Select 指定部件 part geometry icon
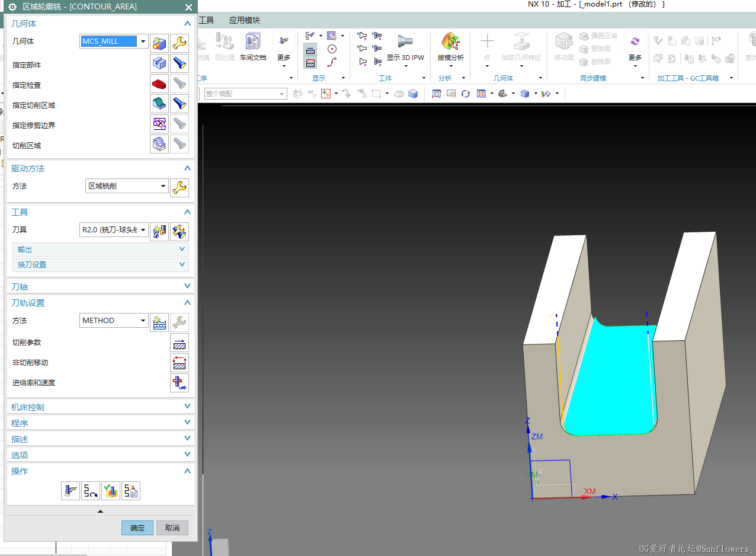 click(x=159, y=63)
